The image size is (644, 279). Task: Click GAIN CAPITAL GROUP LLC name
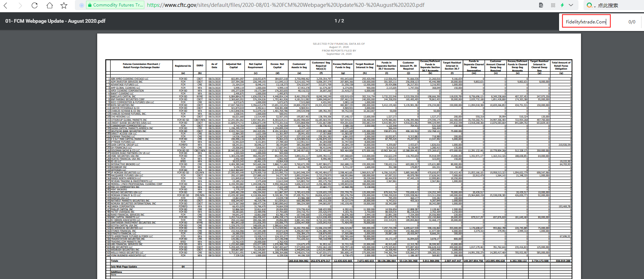point(125,145)
